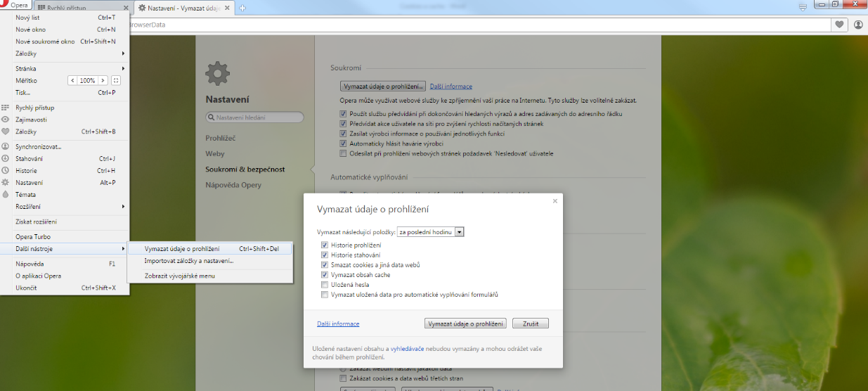Close the Vymazat údaje dialog with X
Screen dimensions: 868x391
point(555,201)
